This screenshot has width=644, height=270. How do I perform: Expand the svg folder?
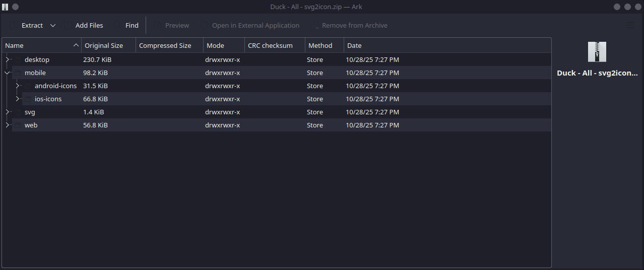pyautogui.click(x=7, y=112)
